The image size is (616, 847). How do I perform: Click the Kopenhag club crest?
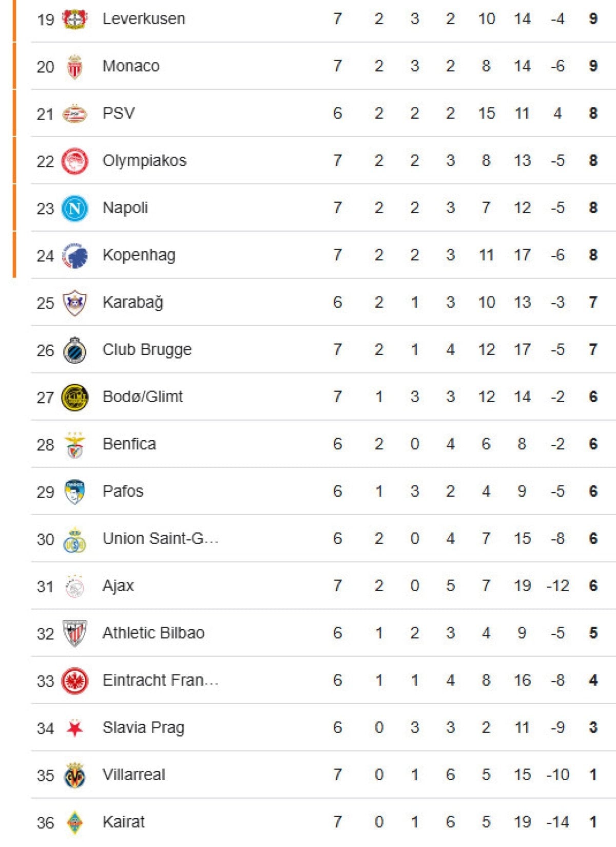tap(74, 256)
